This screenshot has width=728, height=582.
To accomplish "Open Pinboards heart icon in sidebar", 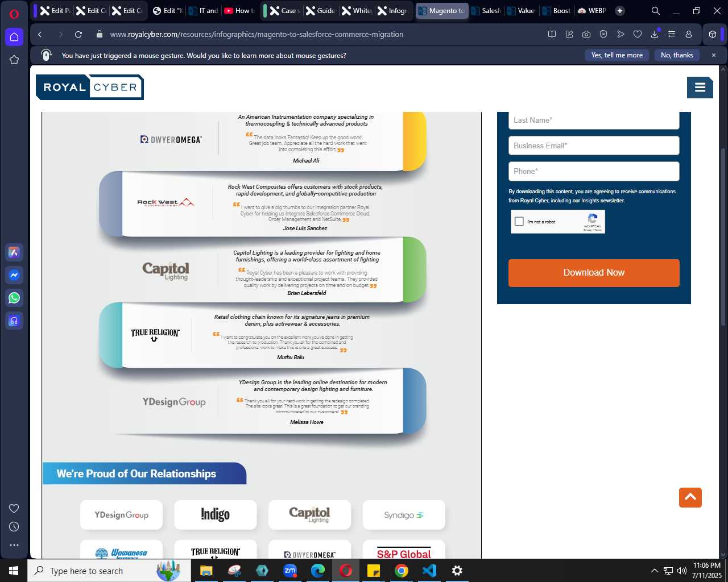I will click(x=14, y=508).
